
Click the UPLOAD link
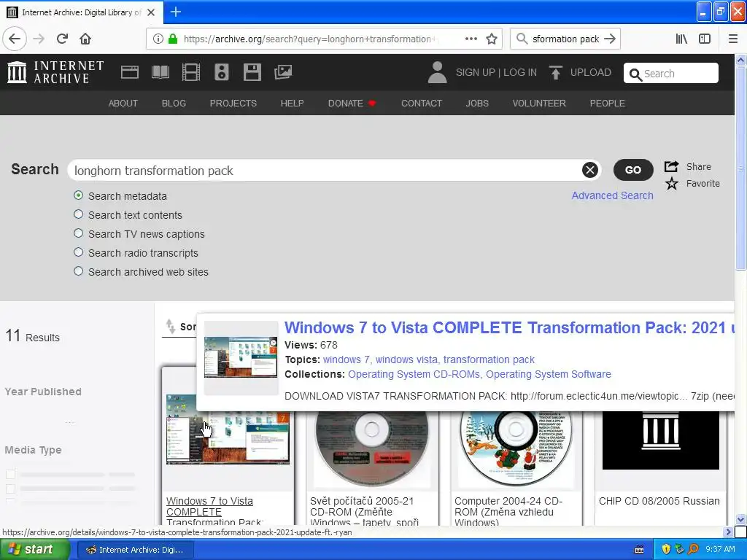click(x=591, y=72)
